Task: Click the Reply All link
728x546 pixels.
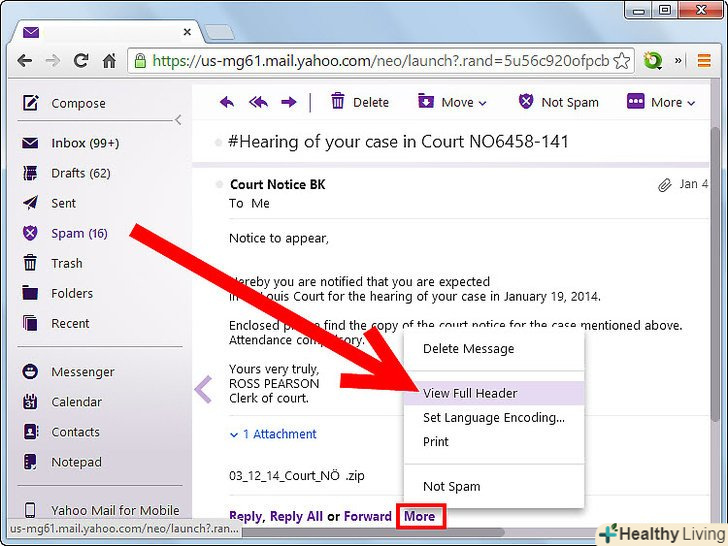Action: pos(295,516)
